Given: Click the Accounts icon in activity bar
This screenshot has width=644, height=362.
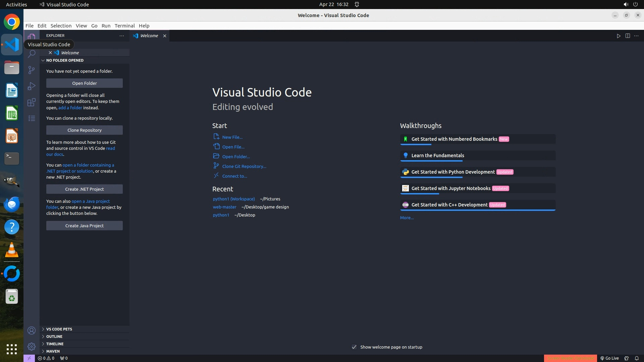Looking at the screenshot, I should pyautogui.click(x=32, y=330).
